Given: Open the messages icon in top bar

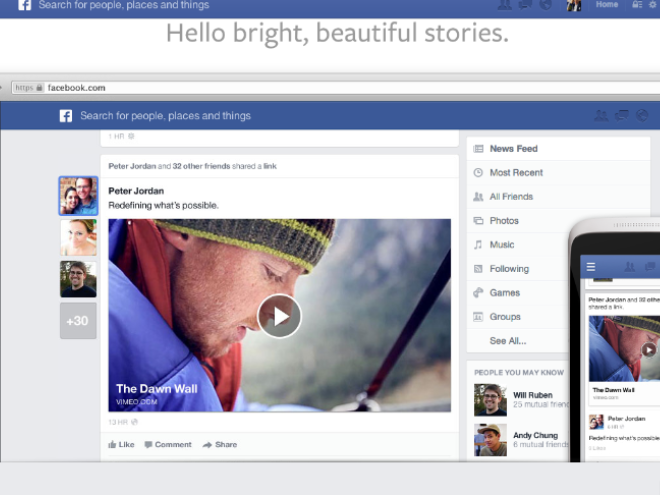Looking at the screenshot, I should (524, 5).
